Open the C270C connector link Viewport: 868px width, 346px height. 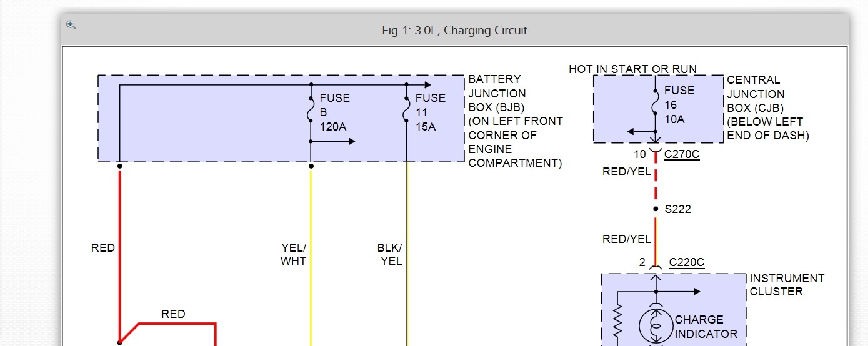[x=682, y=154]
